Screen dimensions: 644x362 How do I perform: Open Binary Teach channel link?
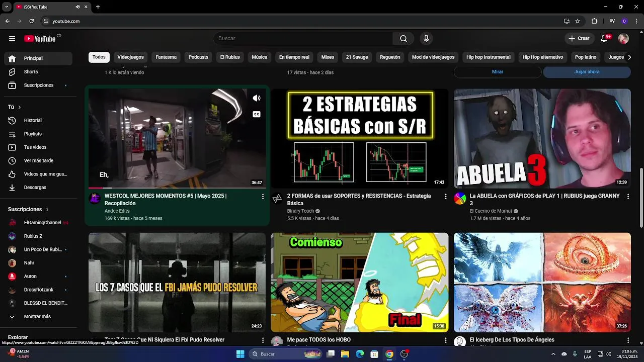click(300, 211)
